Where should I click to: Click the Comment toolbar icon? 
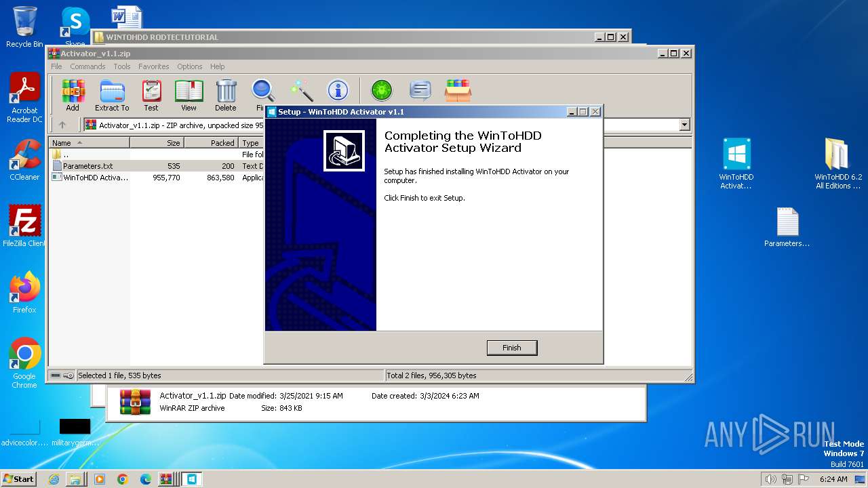(x=420, y=90)
